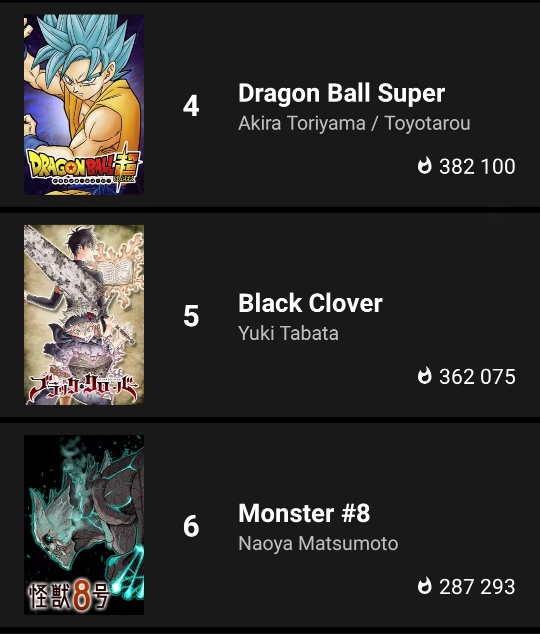
Task: Tap the flame icon beside 287 293
Action: click(424, 586)
